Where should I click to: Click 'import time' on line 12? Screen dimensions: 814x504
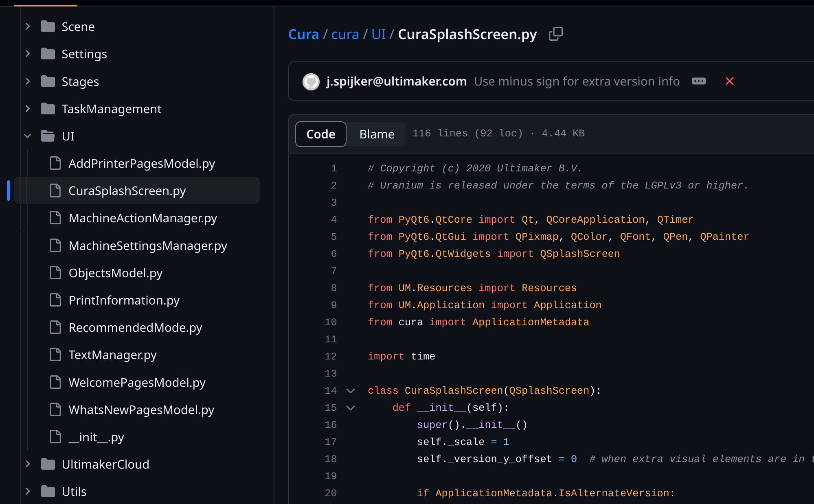tap(402, 356)
